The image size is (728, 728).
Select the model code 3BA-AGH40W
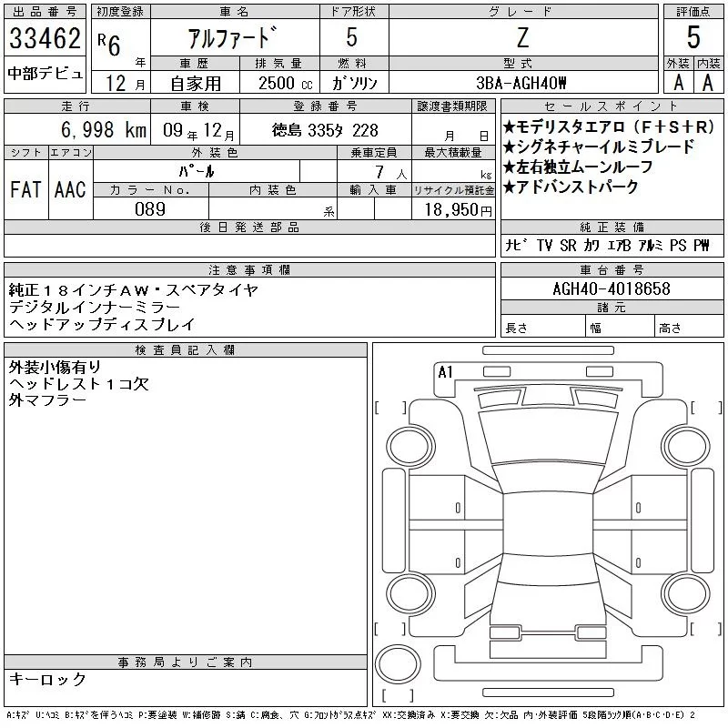pos(521,83)
